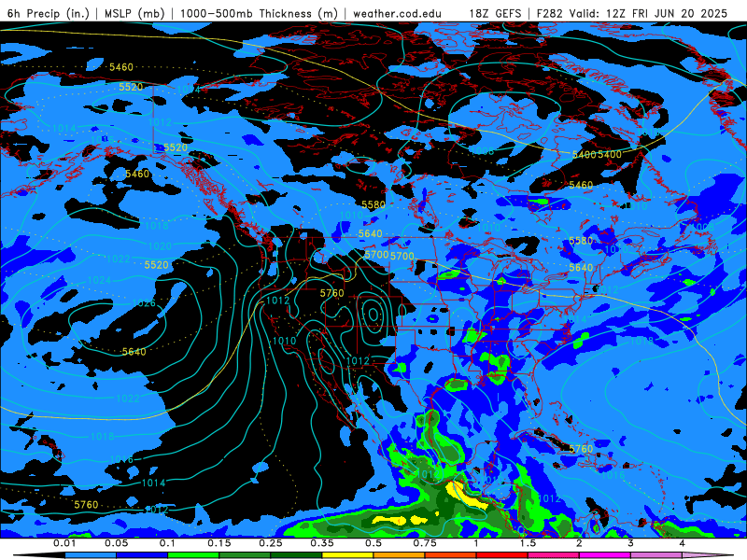This screenshot has width=747, height=560.
Task: Click the 'MSLP (mb)' title label
Action: (x=134, y=13)
